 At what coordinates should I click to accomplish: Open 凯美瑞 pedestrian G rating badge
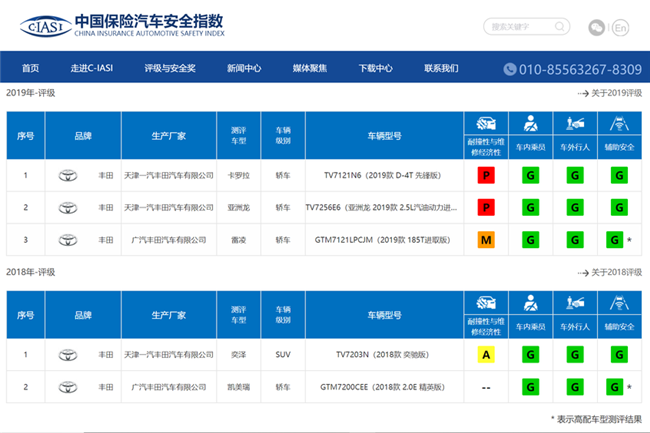click(x=575, y=387)
